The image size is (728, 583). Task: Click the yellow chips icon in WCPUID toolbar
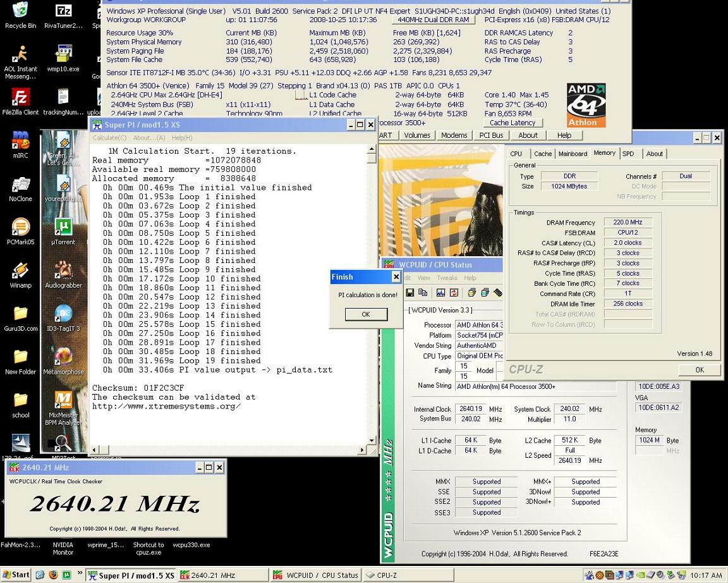[471, 292]
